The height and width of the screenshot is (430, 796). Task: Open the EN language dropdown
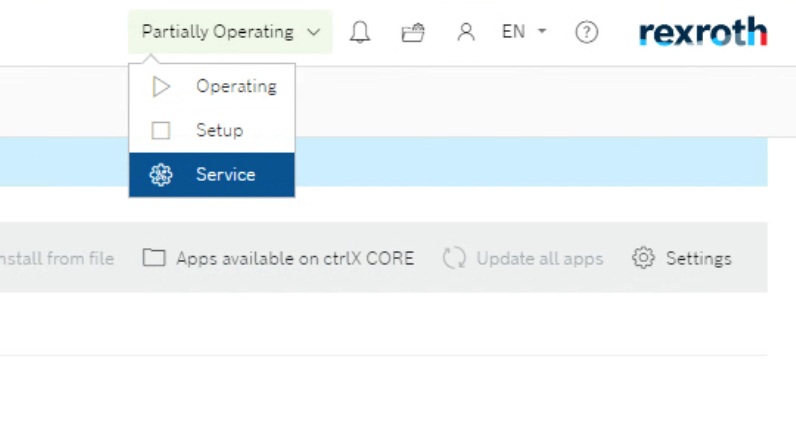point(524,31)
